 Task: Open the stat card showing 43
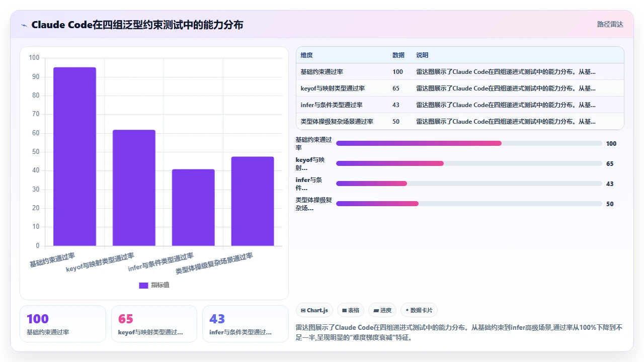tap(245, 324)
